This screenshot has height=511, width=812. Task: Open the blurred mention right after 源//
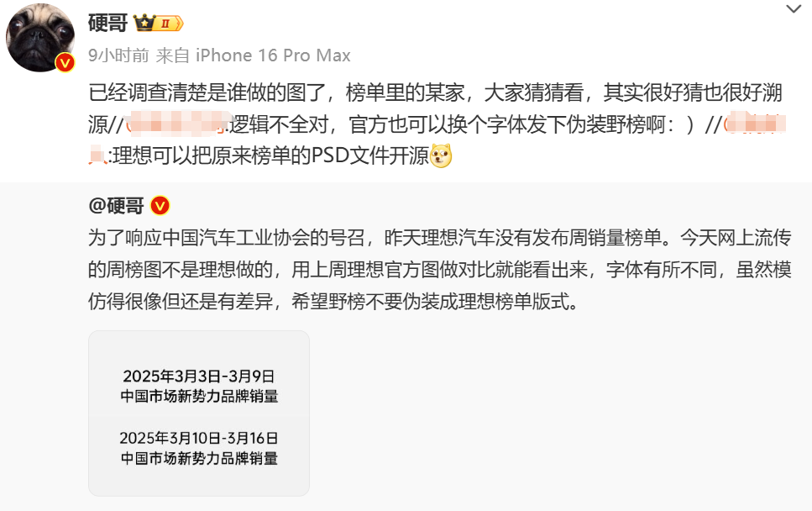[177, 124]
